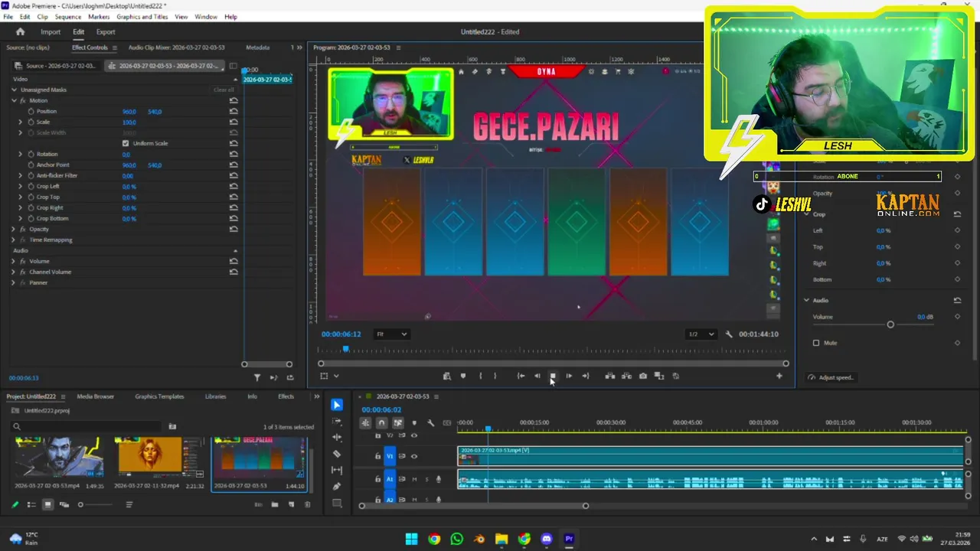Screen dimensions: 980x551
Task: Open the File menu
Action: 8,17
